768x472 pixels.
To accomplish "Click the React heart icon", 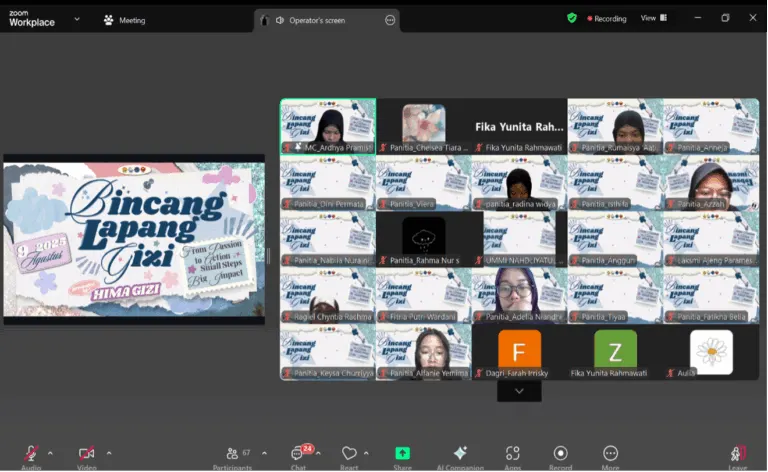I will click(349, 453).
